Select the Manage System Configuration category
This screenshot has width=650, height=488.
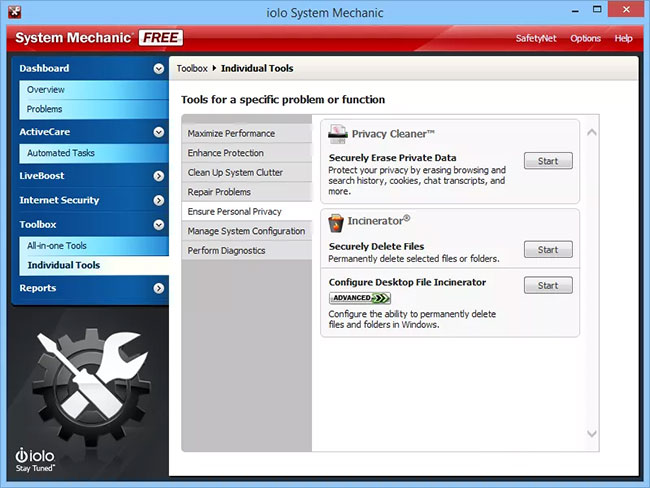247,231
